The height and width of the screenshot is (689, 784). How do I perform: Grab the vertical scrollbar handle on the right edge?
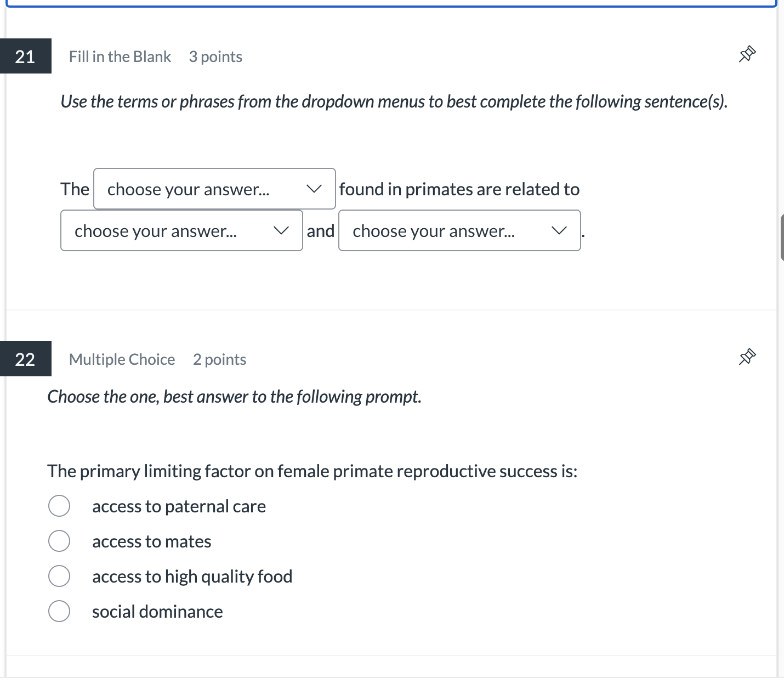(782, 238)
